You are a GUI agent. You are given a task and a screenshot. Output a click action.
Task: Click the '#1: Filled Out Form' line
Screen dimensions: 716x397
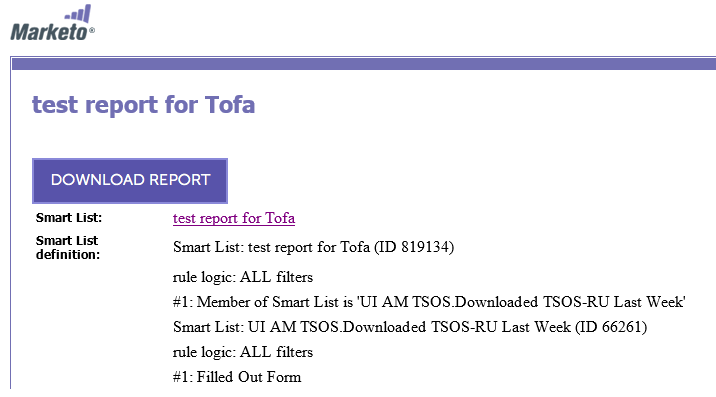coord(237,377)
